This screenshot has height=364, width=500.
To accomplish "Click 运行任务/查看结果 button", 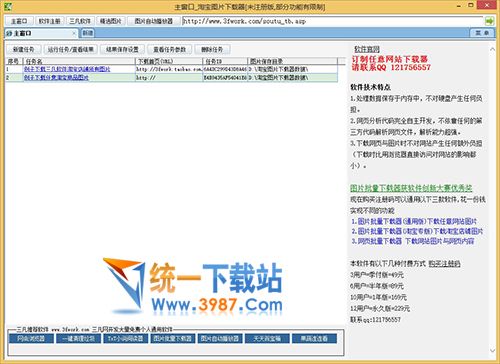I will [70, 49].
